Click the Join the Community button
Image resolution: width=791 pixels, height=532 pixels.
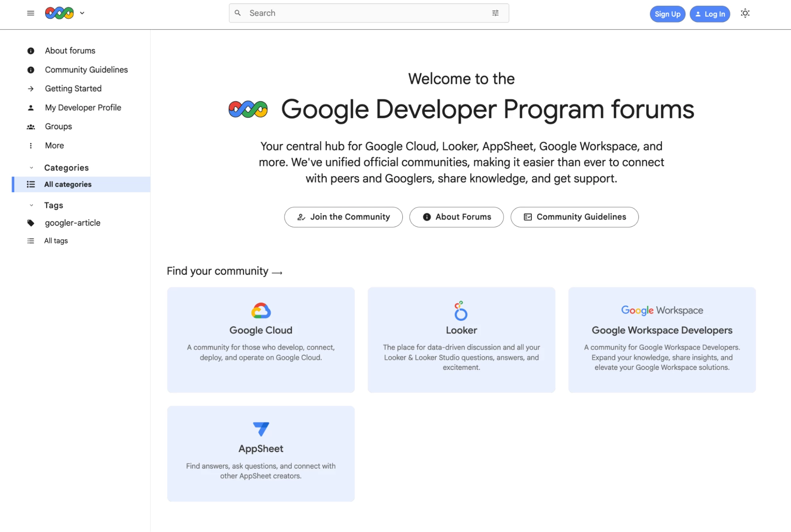(343, 217)
